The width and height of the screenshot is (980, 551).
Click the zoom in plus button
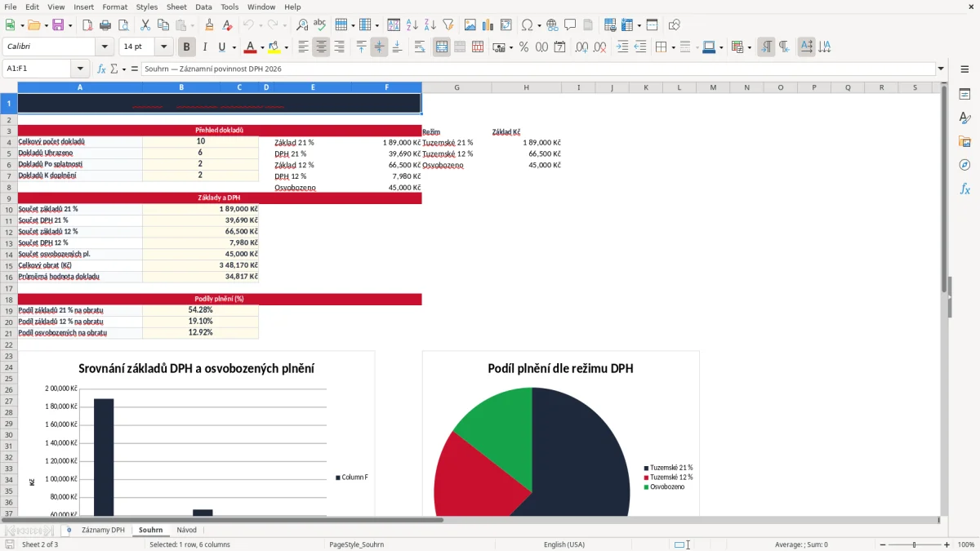[x=947, y=544]
